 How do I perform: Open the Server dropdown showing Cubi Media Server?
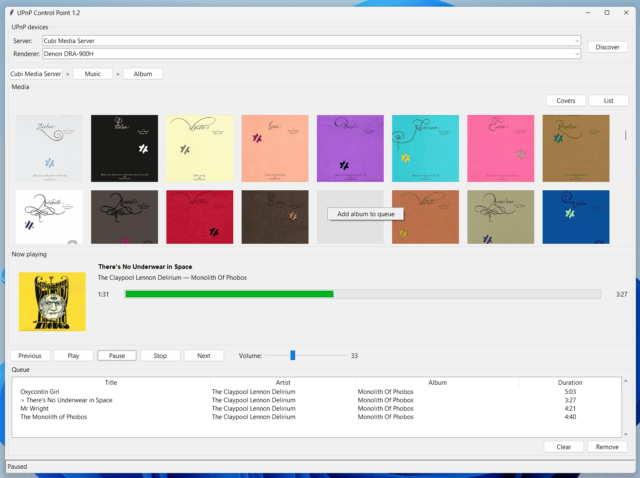[311, 41]
